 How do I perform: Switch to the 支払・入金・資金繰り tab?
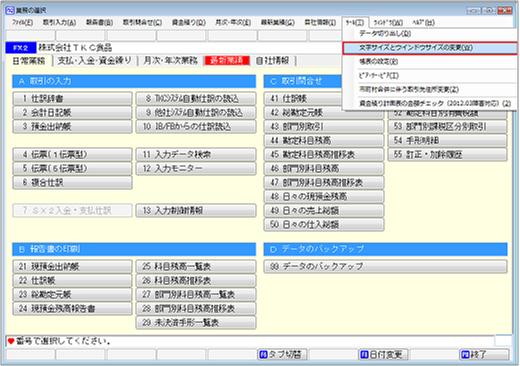tap(94, 61)
